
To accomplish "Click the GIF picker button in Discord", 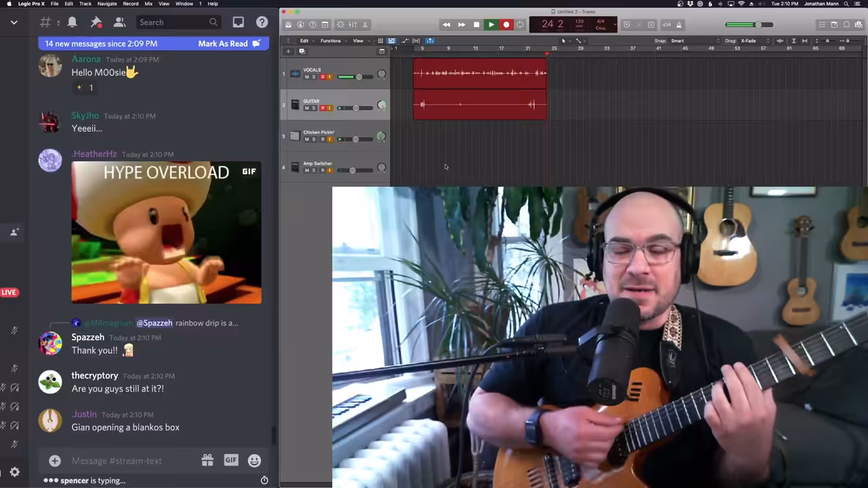I will (x=231, y=460).
